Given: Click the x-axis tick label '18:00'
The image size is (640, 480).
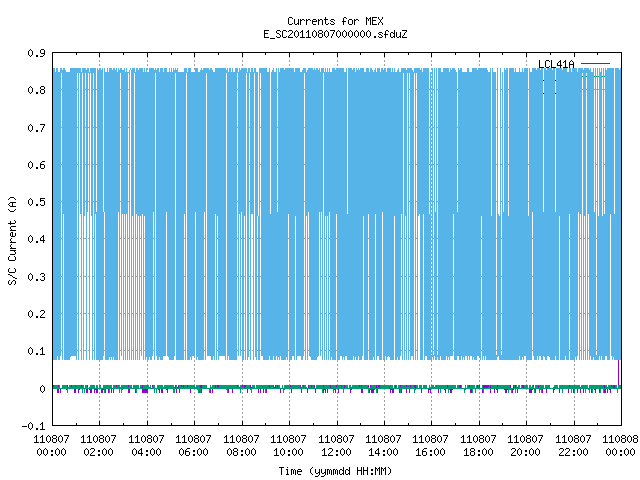Looking at the screenshot, I should point(478,452).
